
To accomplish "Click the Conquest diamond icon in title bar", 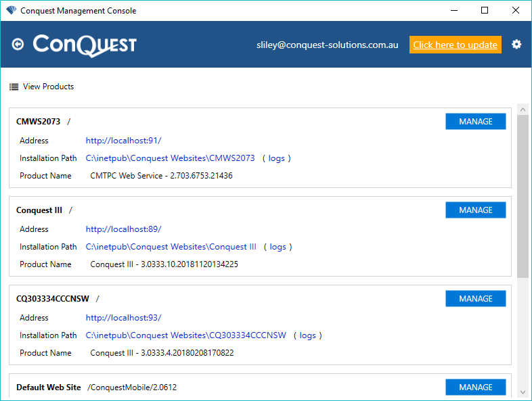I will [12, 10].
